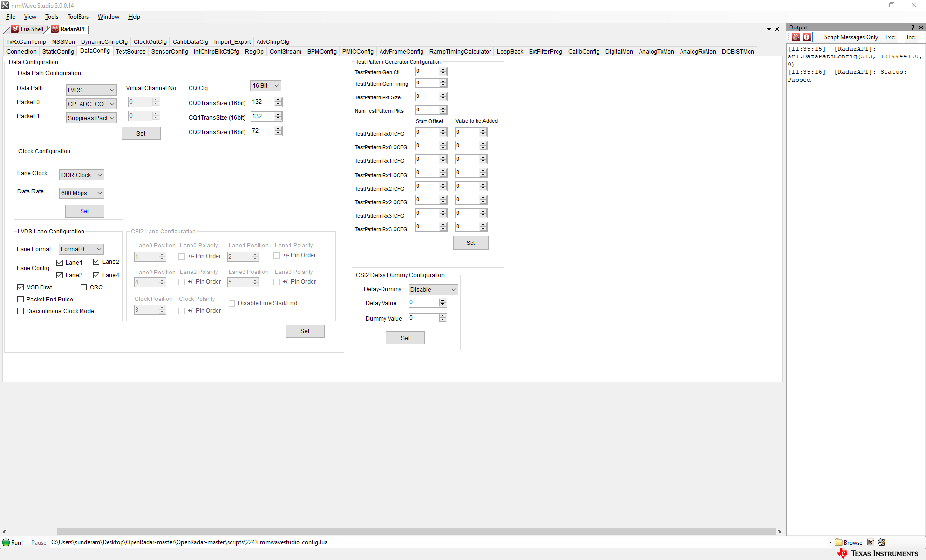Clear the Output log with trash icon
Screen dimensions: 926x560
pos(796,37)
